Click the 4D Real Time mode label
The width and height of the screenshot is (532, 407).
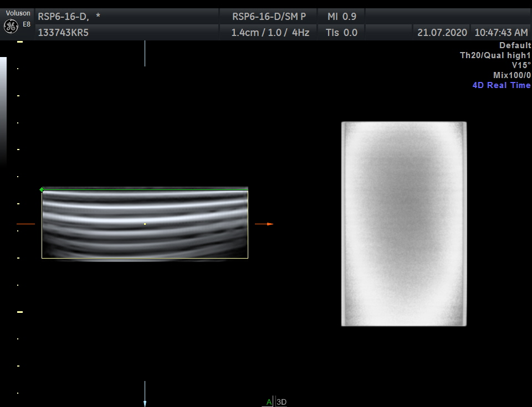tap(501, 85)
